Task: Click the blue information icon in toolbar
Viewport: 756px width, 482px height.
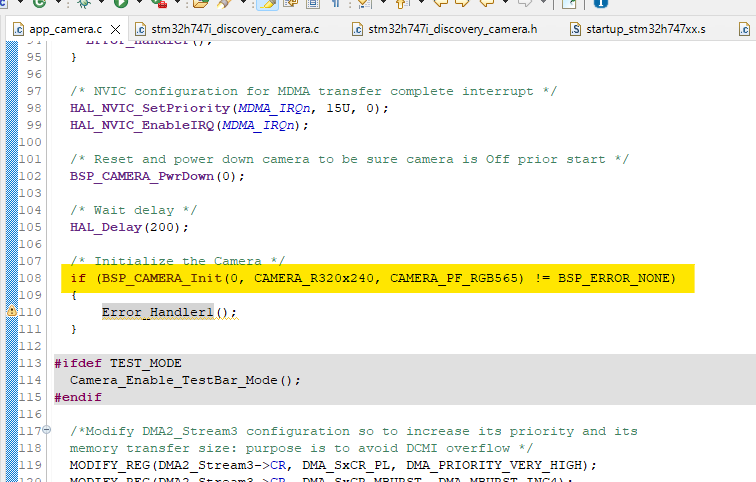Action: (600, 3)
